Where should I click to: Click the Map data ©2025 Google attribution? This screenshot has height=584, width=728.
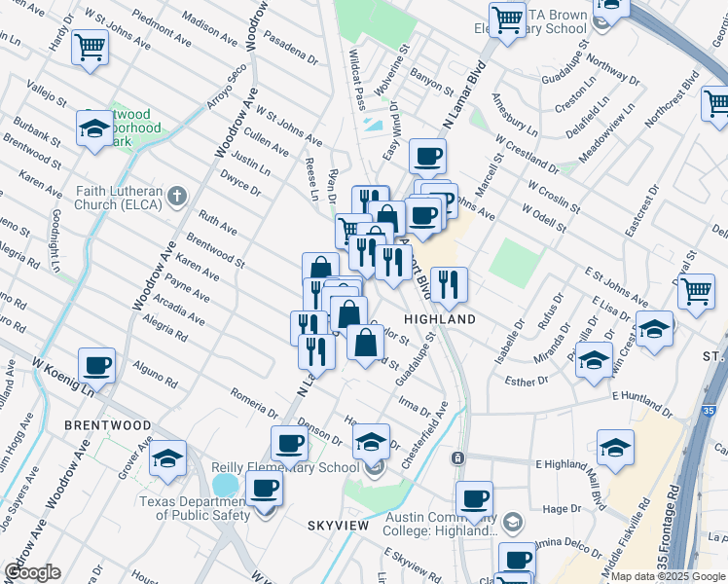click(x=668, y=576)
